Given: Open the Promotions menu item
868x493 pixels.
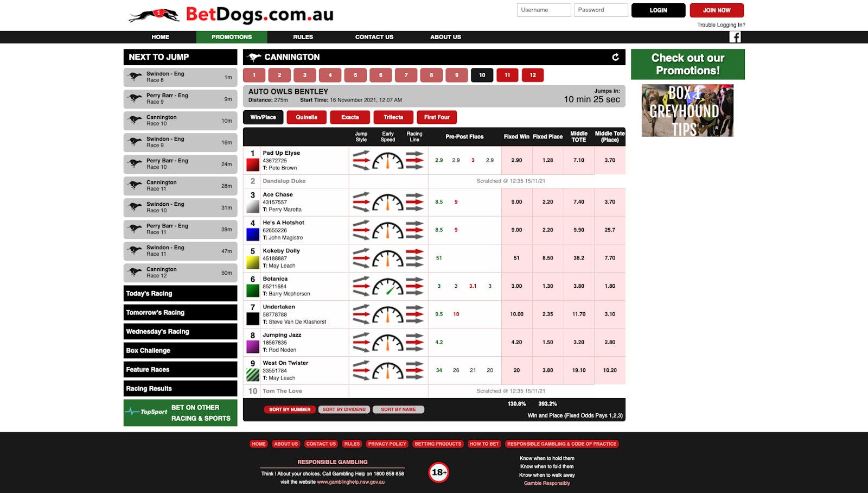Looking at the screenshot, I should [x=232, y=37].
